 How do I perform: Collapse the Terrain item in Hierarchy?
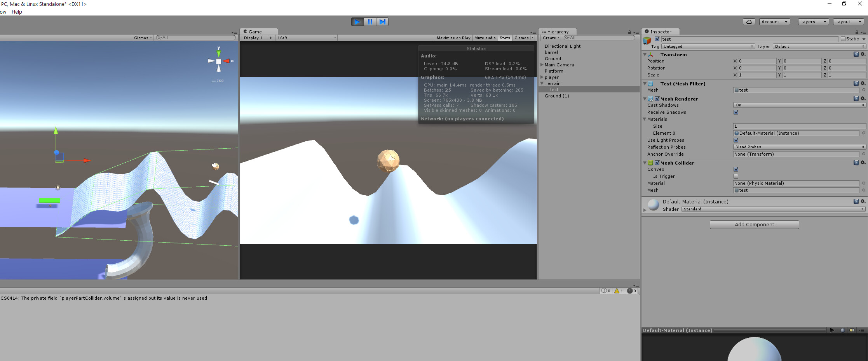coord(542,83)
